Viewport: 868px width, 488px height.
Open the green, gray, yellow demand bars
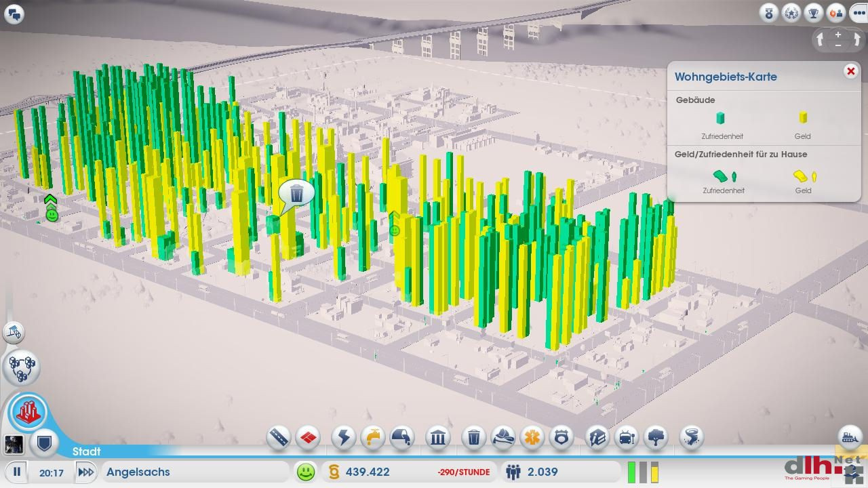point(644,472)
